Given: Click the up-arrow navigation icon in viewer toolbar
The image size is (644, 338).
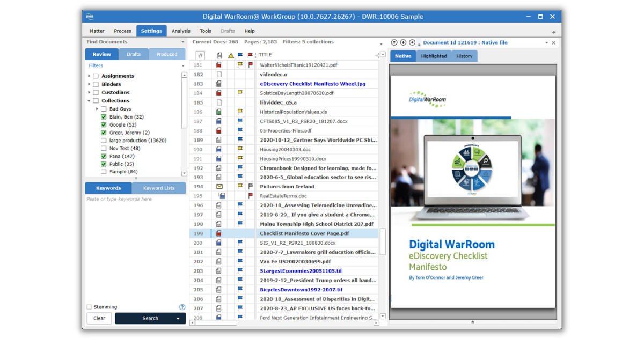Looking at the screenshot, I should [394, 42].
